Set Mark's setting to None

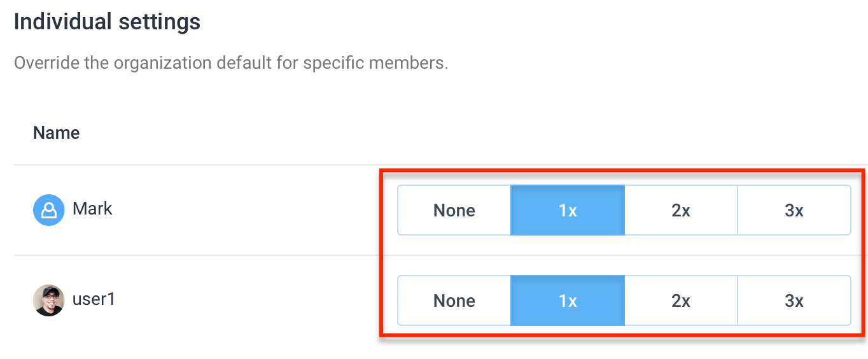pos(454,211)
